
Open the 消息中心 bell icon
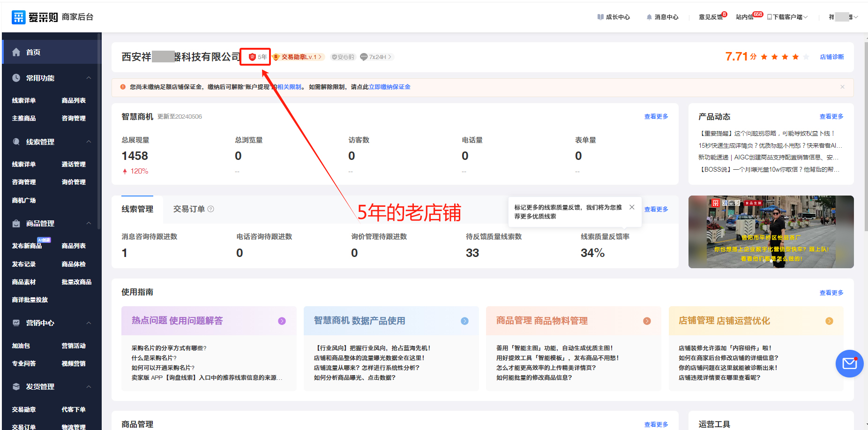pyautogui.click(x=649, y=17)
